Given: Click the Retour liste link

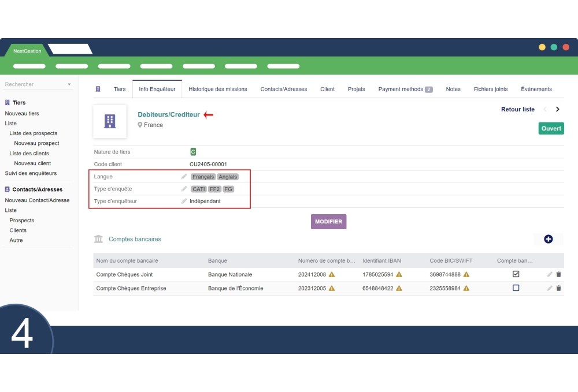Looking at the screenshot, I should [517, 109].
